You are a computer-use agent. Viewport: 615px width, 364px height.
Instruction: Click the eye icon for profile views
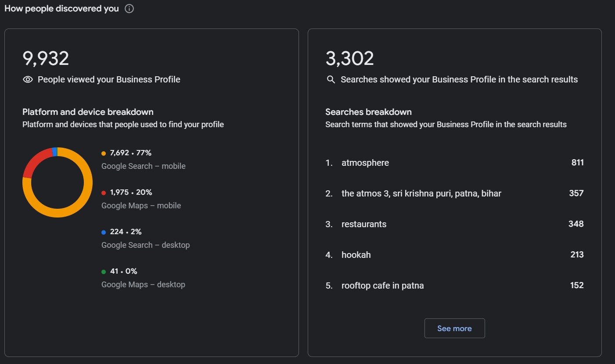tap(28, 79)
